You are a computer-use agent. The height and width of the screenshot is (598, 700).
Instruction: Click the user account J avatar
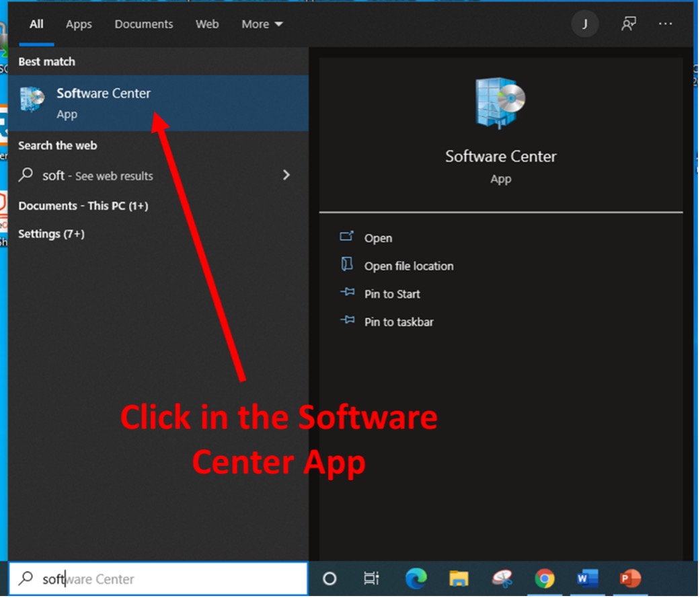584,24
